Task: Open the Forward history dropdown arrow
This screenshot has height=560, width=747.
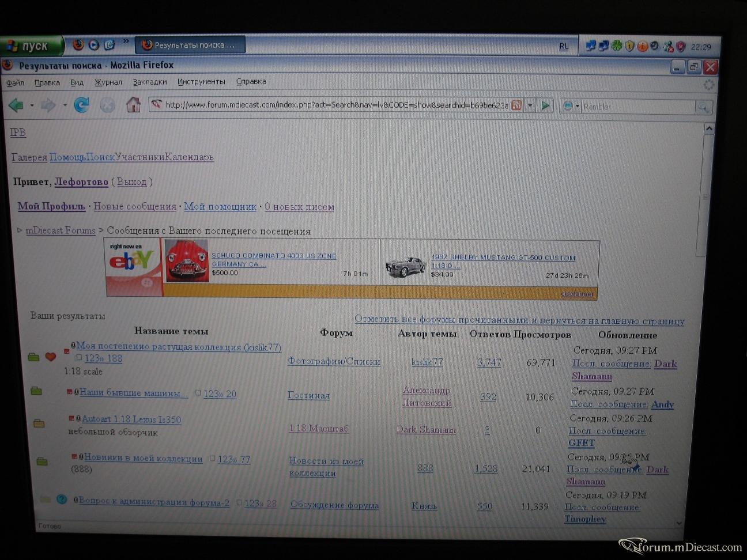Action: click(65, 105)
